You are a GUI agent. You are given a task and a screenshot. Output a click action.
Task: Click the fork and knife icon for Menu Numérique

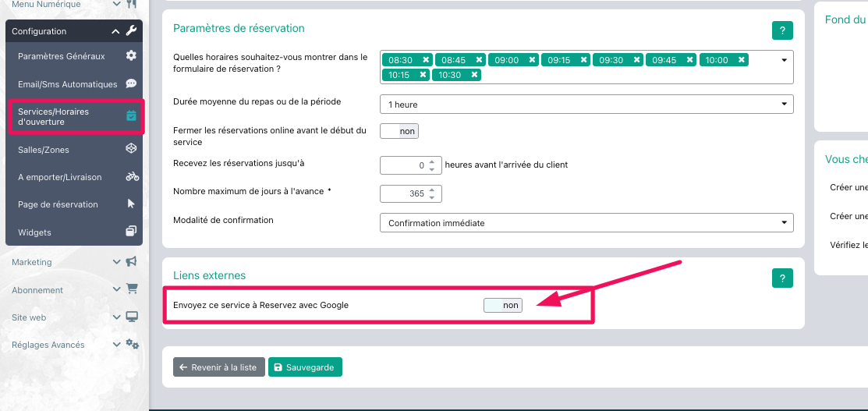tap(131, 4)
